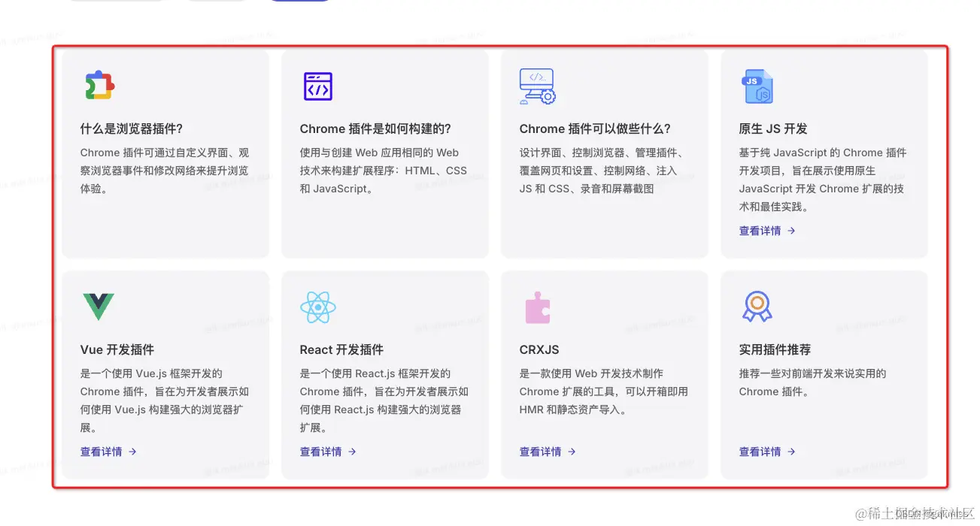Click the blue JS file icon
Screen dimensions: 980x526
pos(757,86)
